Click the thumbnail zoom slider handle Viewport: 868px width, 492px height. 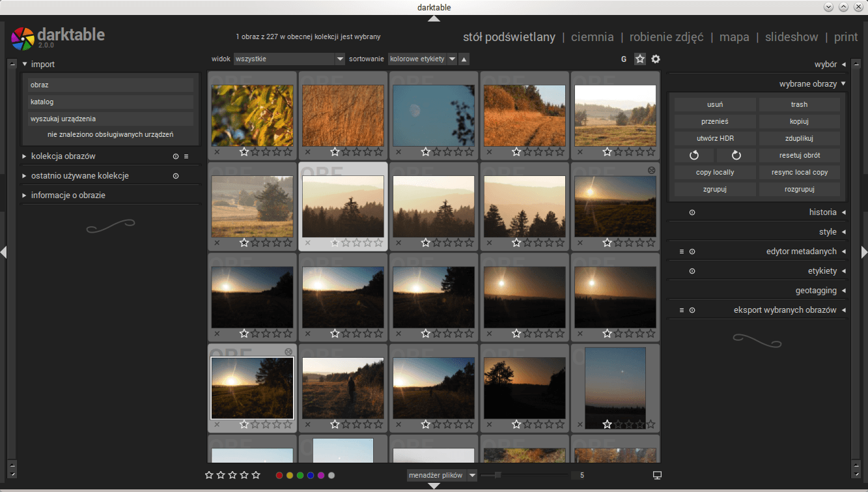click(497, 475)
